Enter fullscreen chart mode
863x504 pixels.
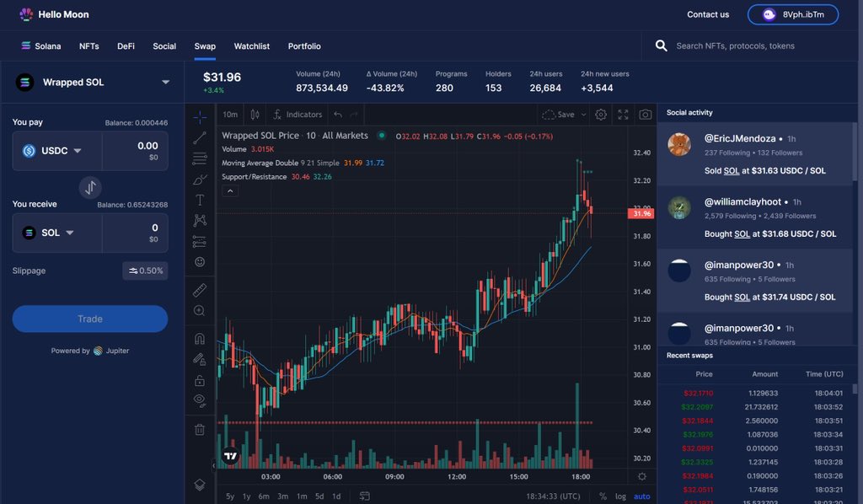(x=623, y=115)
